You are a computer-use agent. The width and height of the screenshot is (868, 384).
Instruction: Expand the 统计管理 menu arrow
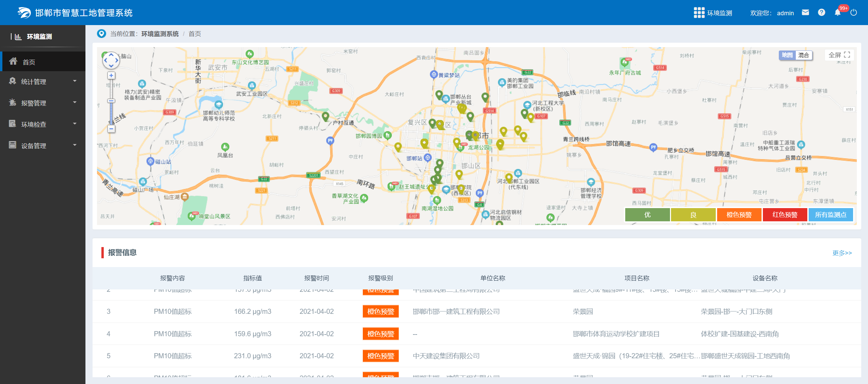(75, 81)
